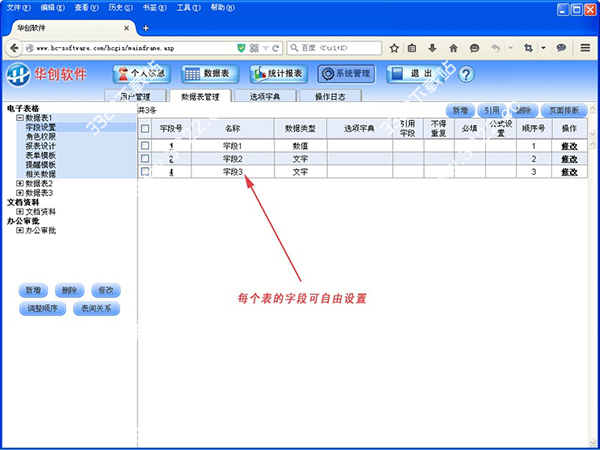This screenshot has height=450, width=600.
Task: Open the 工具 menu
Action: 188,8
